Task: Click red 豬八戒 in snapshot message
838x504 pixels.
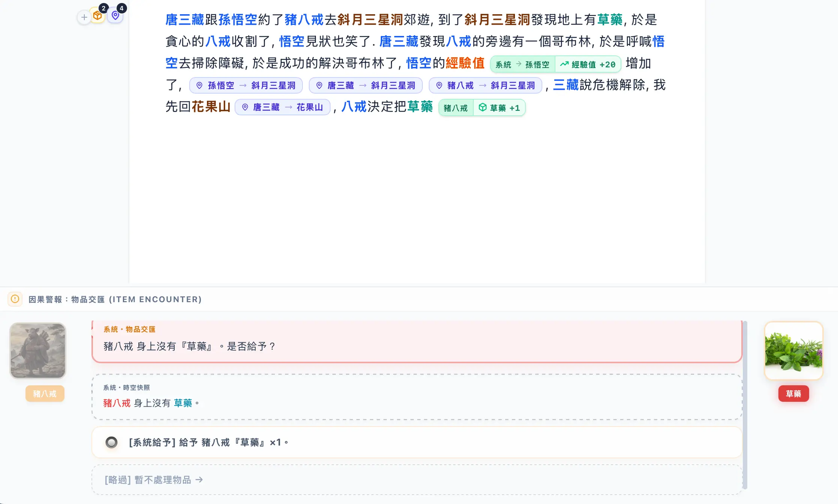Action: 117,403
